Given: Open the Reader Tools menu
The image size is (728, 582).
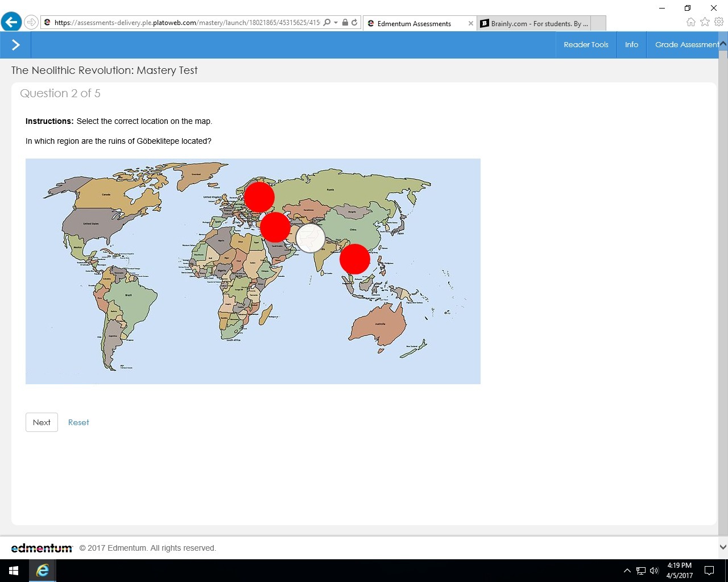Looking at the screenshot, I should click(x=586, y=45).
